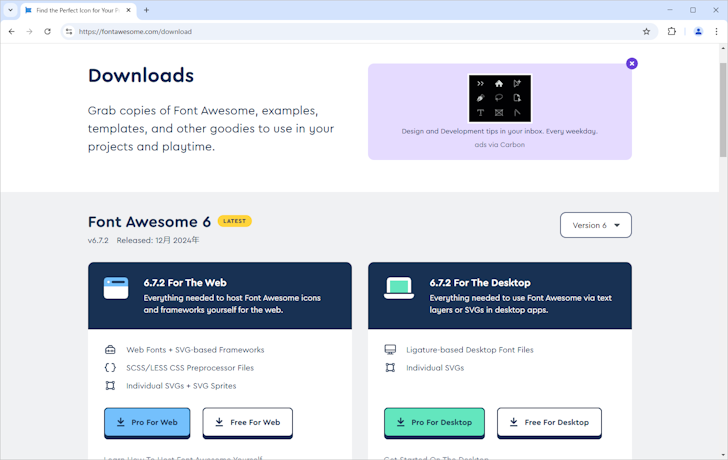Click the vector icon beside SVG Sprites

tap(110, 386)
